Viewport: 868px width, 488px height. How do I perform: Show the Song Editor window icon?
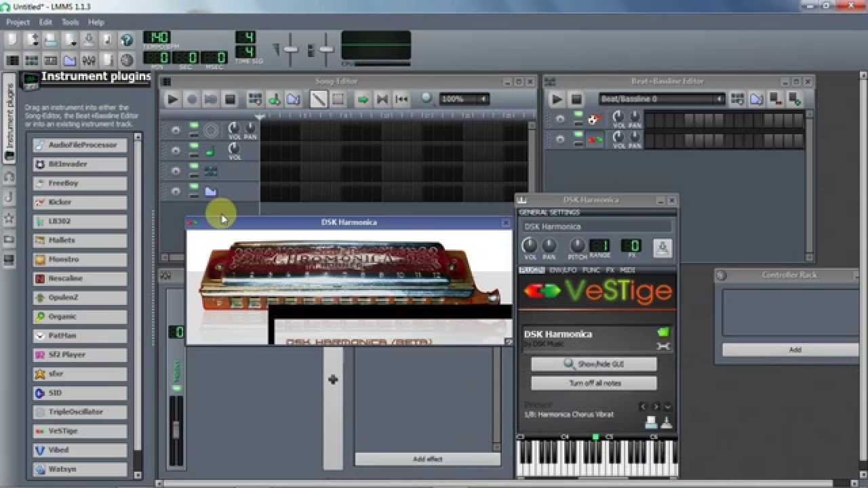12,60
